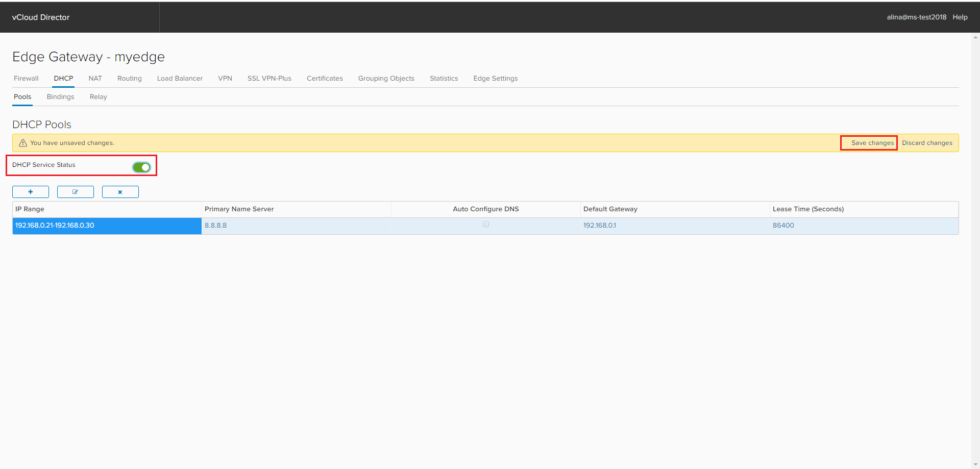Open the Relay sub-tab
This screenshot has height=469, width=980.
(98, 96)
